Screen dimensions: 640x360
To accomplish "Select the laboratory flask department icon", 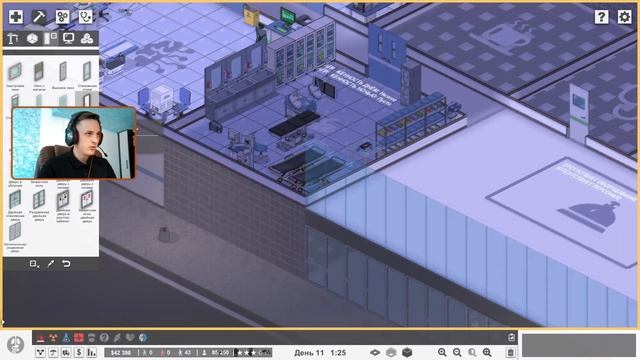I will click(x=66, y=338).
